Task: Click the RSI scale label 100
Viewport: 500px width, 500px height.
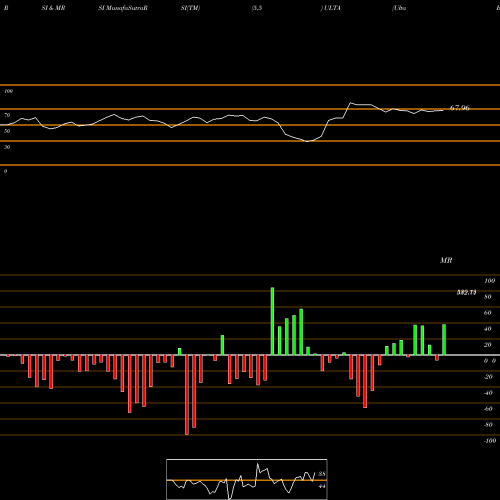Action: pos(8,91)
